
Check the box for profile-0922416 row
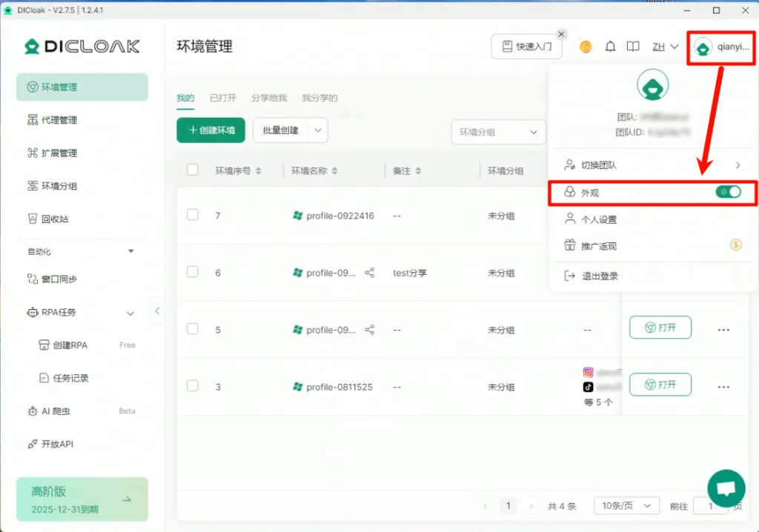[x=193, y=215]
